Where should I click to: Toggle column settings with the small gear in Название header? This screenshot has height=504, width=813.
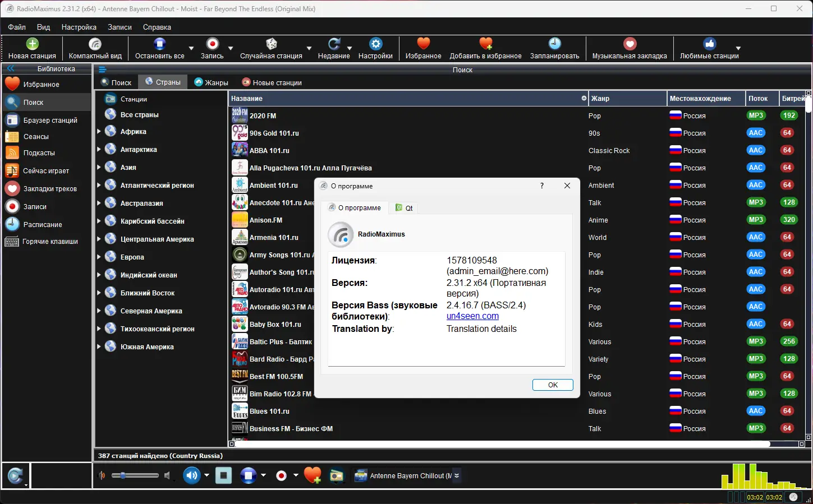click(x=583, y=98)
